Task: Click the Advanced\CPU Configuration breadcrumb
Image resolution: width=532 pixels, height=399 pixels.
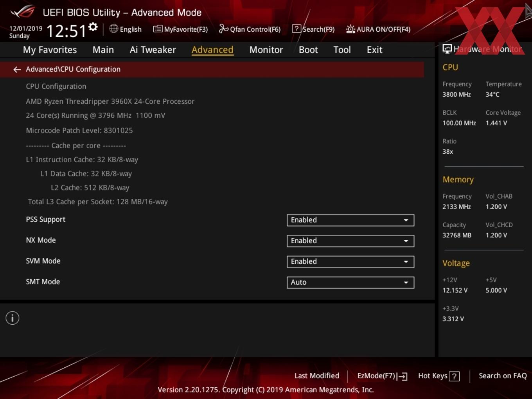Action: (73, 69)
